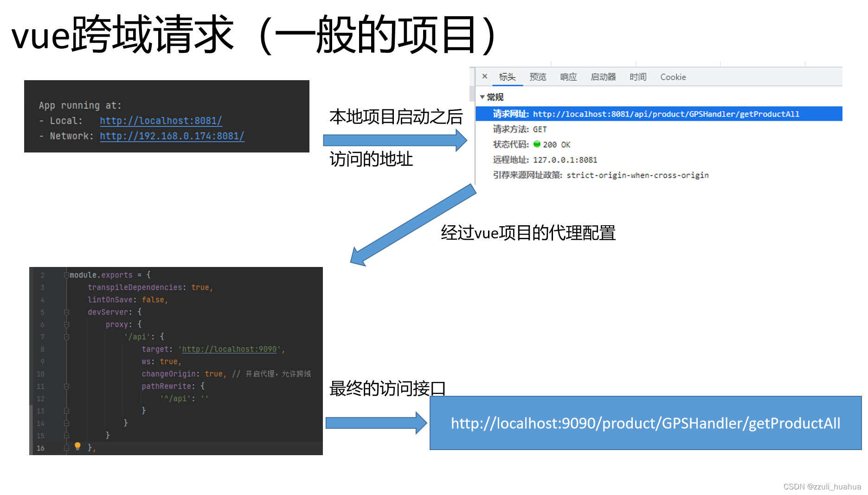The image size is (868, 495).
Task: Click the 本地项目启动之后 label
Action: (396, 117)
